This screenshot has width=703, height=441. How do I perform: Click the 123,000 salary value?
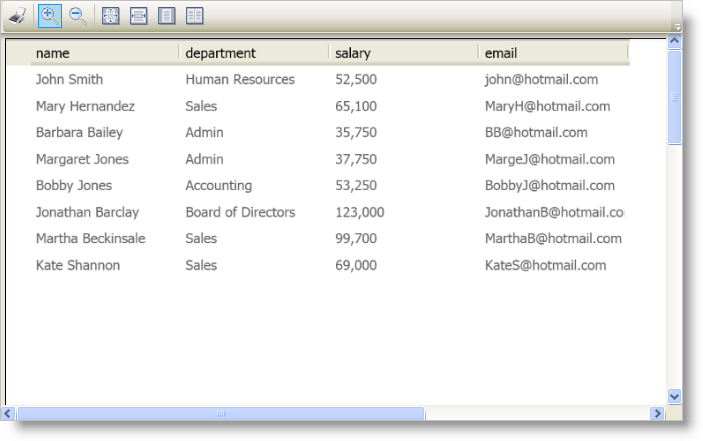[x=360, y=212]
